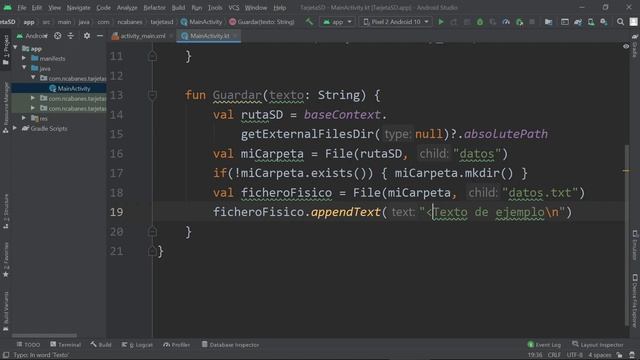
Task: Open the Android project view dropdown
Action: [x=33, y=36]
